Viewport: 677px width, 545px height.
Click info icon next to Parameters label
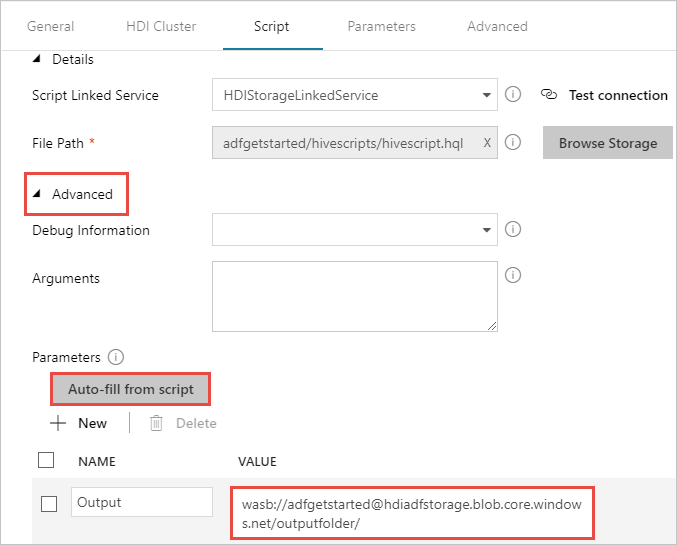tap(115, 356)
